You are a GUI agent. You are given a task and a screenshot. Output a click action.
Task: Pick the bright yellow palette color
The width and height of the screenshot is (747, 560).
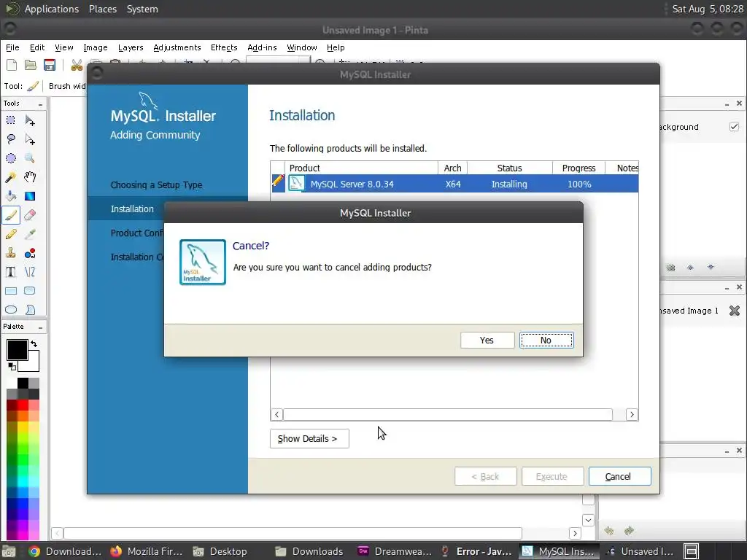point(23,427)
